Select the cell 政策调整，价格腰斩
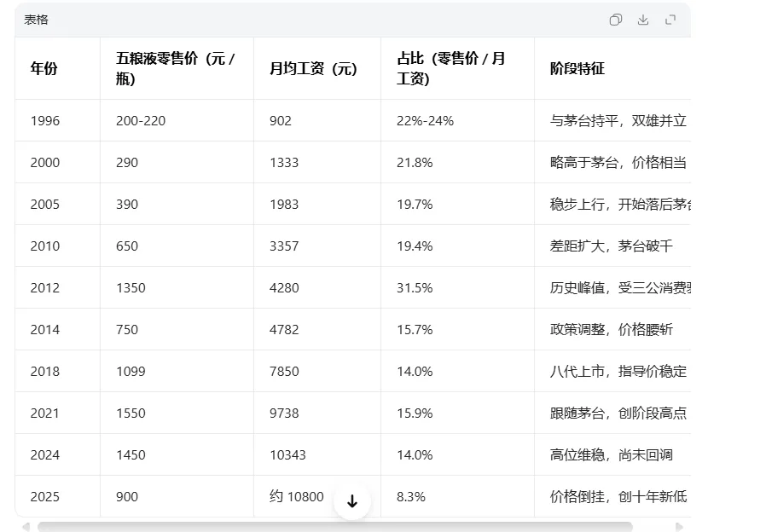The width and height of the screenshot is (766, 532). pyautogui.click(x=612, y=329)
